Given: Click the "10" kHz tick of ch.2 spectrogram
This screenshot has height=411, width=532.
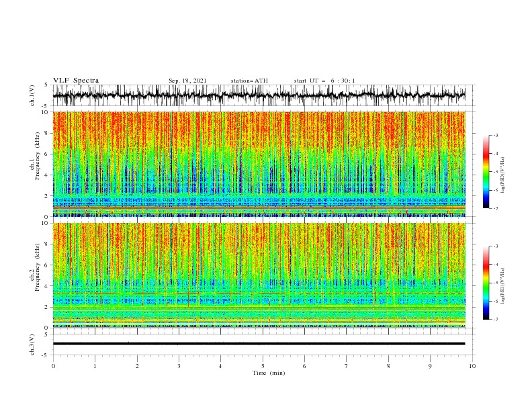Looking at the screenshot, I should click(45, 223).
